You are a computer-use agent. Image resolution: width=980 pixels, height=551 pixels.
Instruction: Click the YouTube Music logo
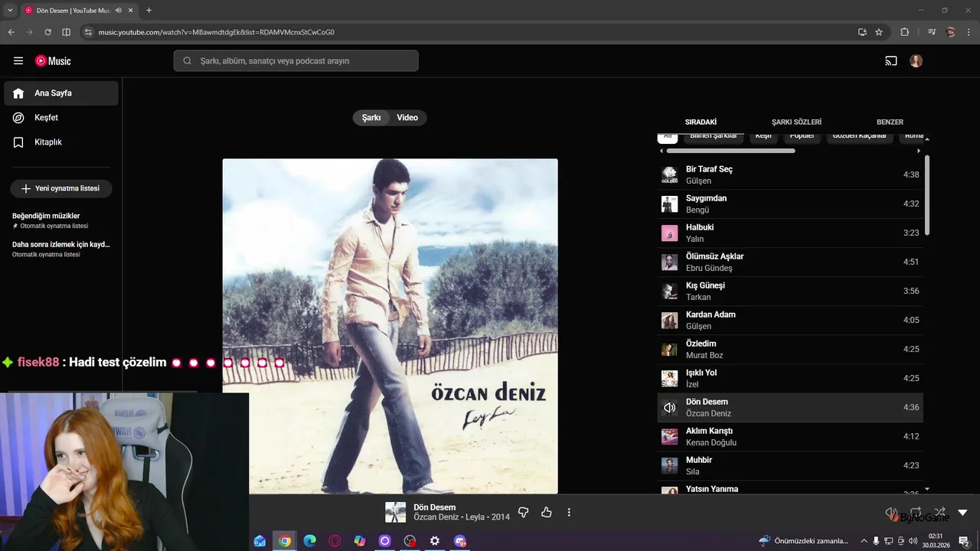[x=53, y=61]
